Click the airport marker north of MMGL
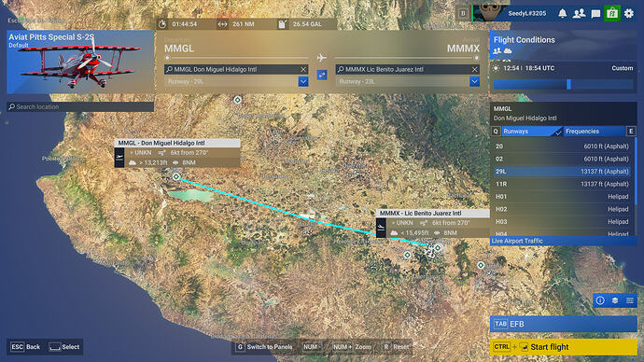The height and width of the screenshot is (362, 644). pos(237,100)
